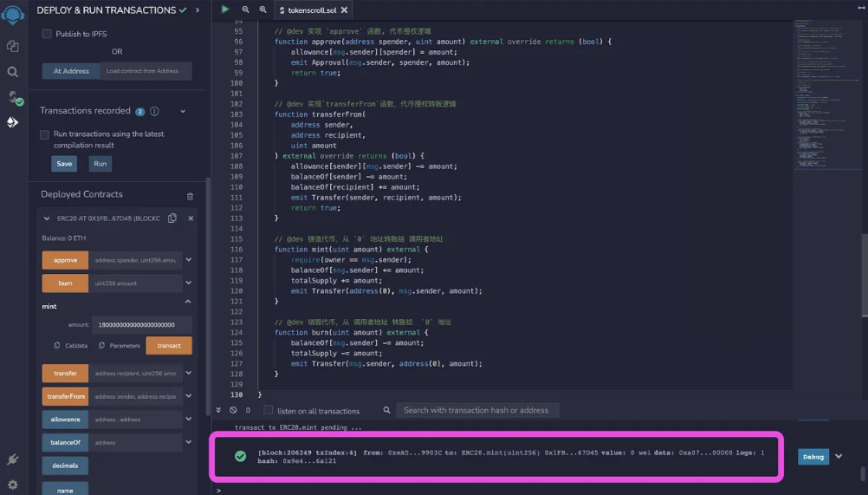Click the approve function button
The width and height of the screenshot is (868, 495).
click(x=65, y=260)
